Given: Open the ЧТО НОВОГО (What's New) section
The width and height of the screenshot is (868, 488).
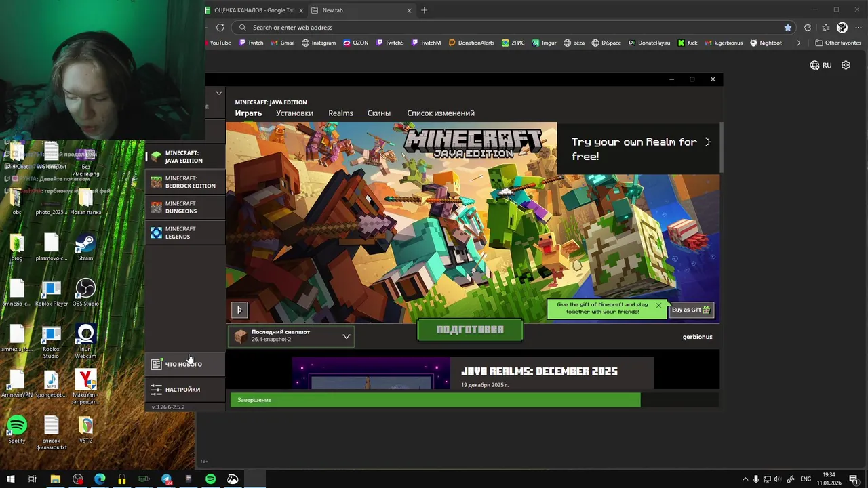Looking at the screenshot, I should click(x=185, y=364).
